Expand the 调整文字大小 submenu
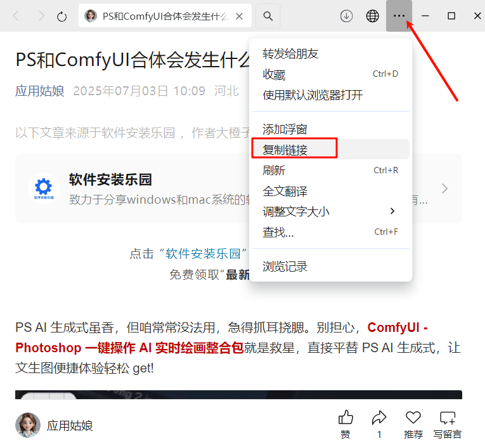Viewport: 485px width, 448px height. [x=330, y=211]
